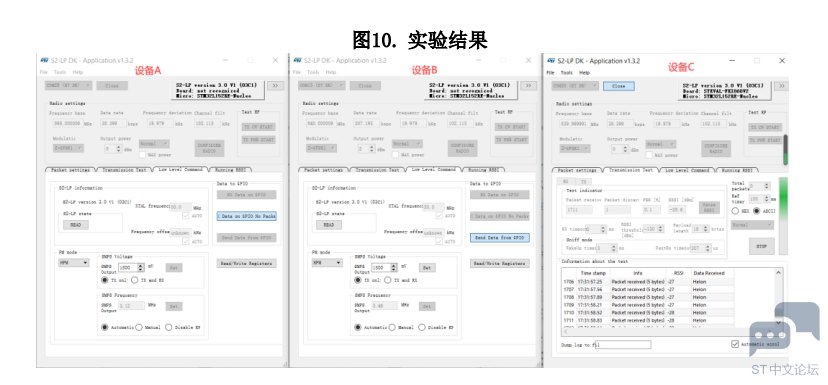Click CONFIGURE RADIO button in device A
This screenshot has width=828, height=385.
click(x=209, y=148)
